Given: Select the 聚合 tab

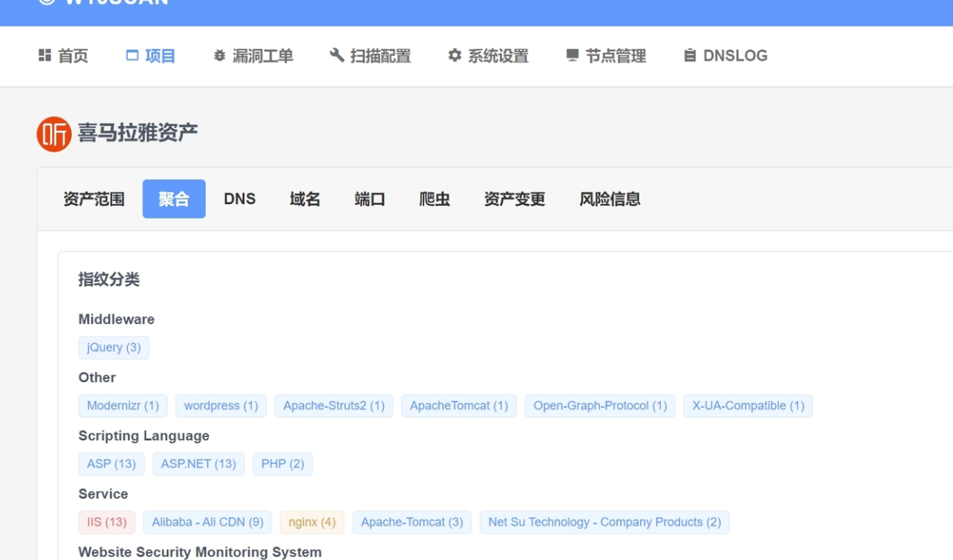Looking at the screenshot, I should (174, 199).
